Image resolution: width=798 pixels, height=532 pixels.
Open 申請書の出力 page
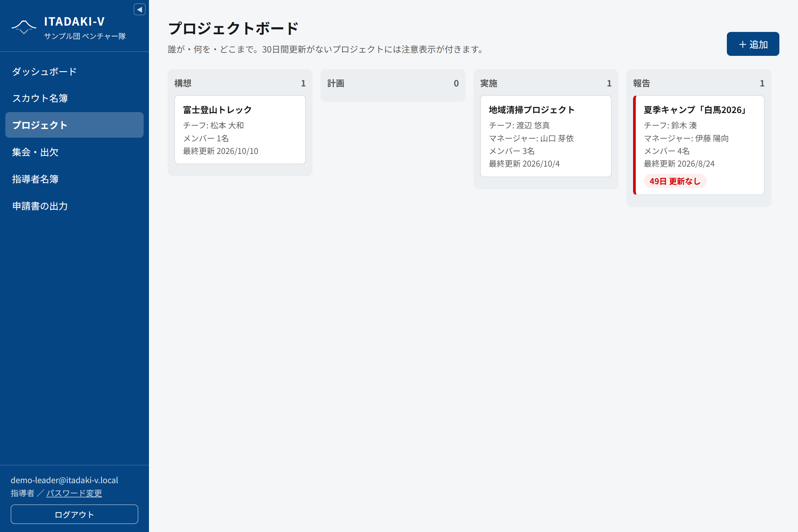(x=74, y=206)
